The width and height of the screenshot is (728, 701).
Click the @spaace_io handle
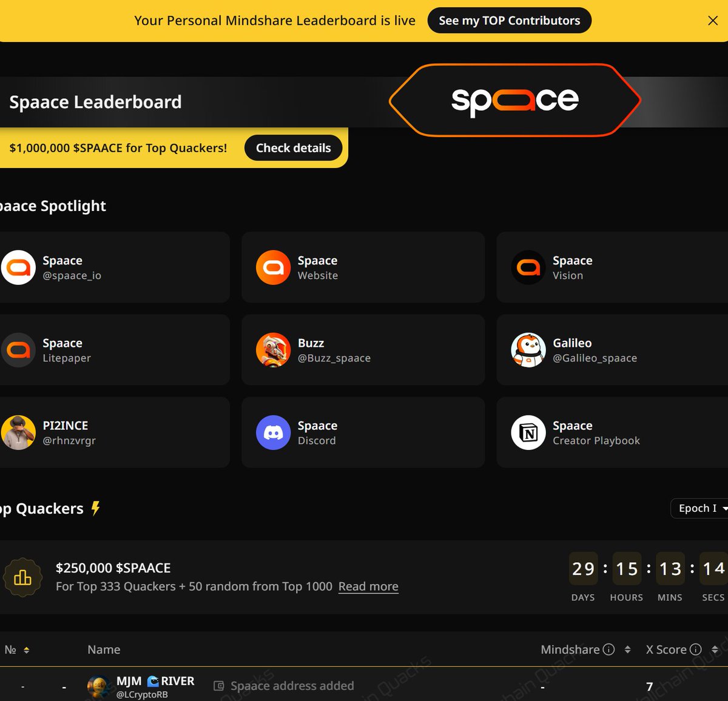coord(72,275)
